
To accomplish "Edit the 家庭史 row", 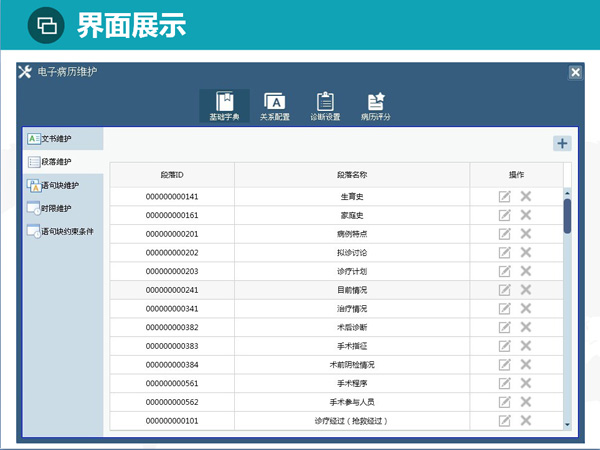I will (504, 215).
